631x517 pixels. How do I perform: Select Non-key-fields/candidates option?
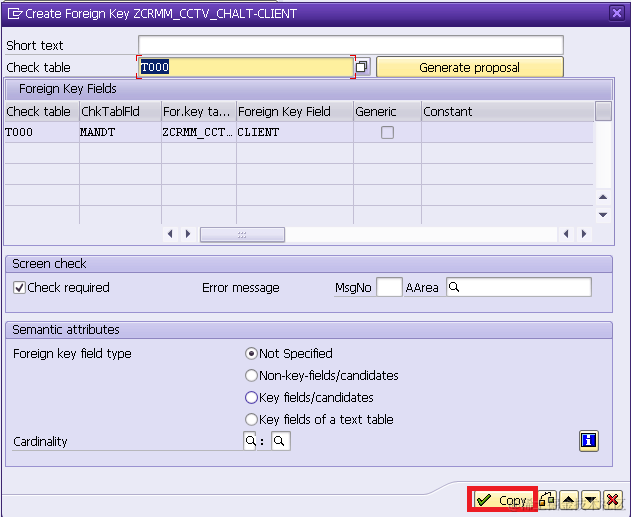[x=251, y=375]
